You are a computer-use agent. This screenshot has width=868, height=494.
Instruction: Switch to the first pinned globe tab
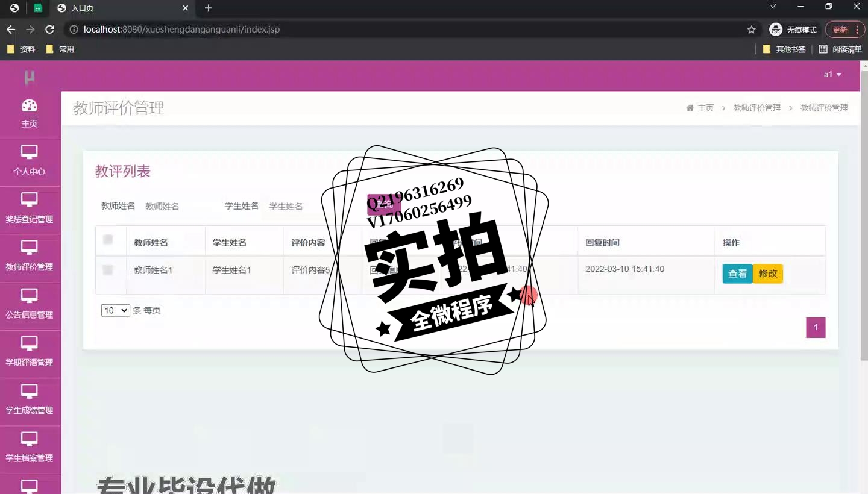pyautogui.click(x=14, y=8)
